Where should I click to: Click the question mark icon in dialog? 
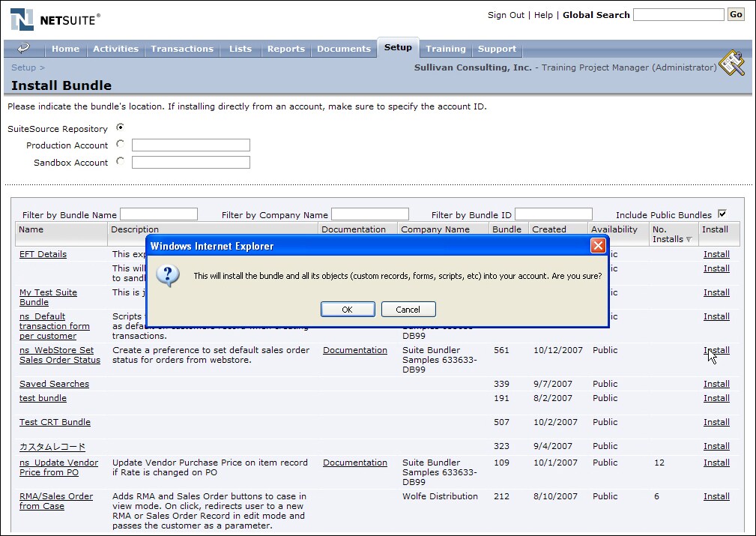tap(168, 275)
